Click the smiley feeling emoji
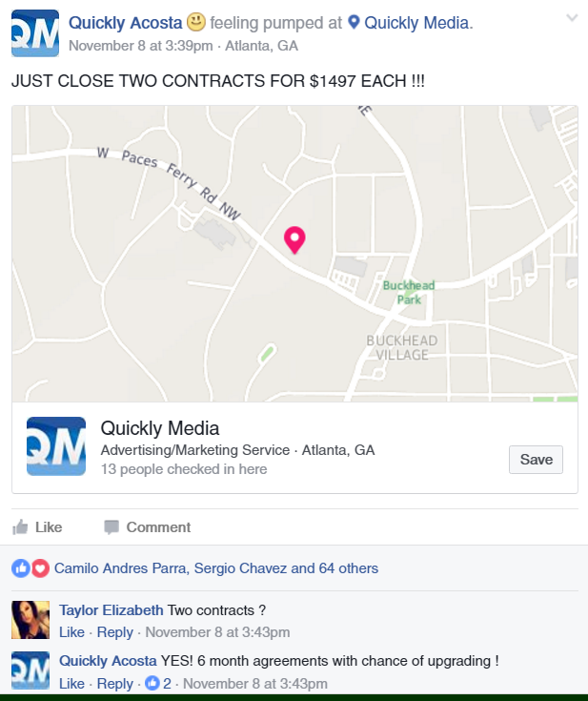Image resolution: width=588 pixels, height=701 pixels. pos(195,22)
